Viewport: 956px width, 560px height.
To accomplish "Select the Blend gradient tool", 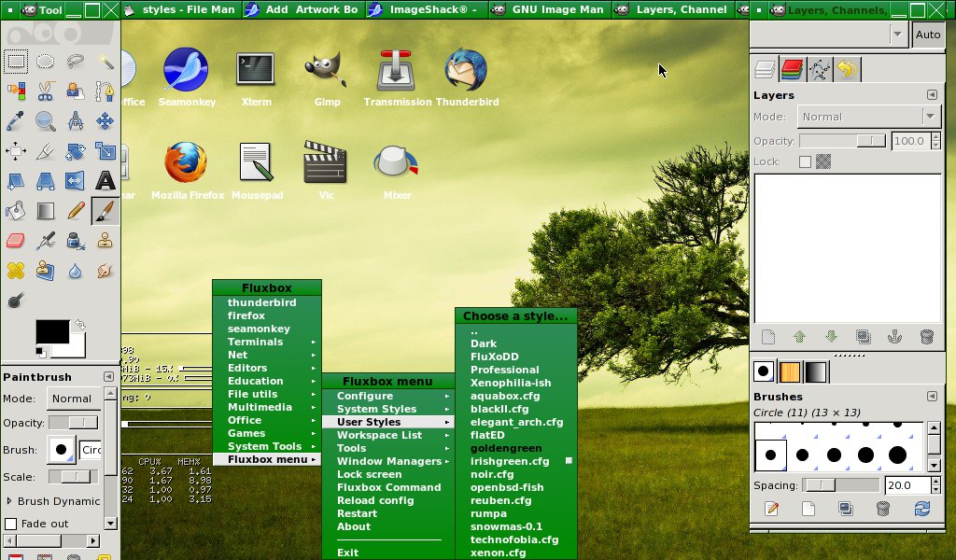I will point(45,211).
